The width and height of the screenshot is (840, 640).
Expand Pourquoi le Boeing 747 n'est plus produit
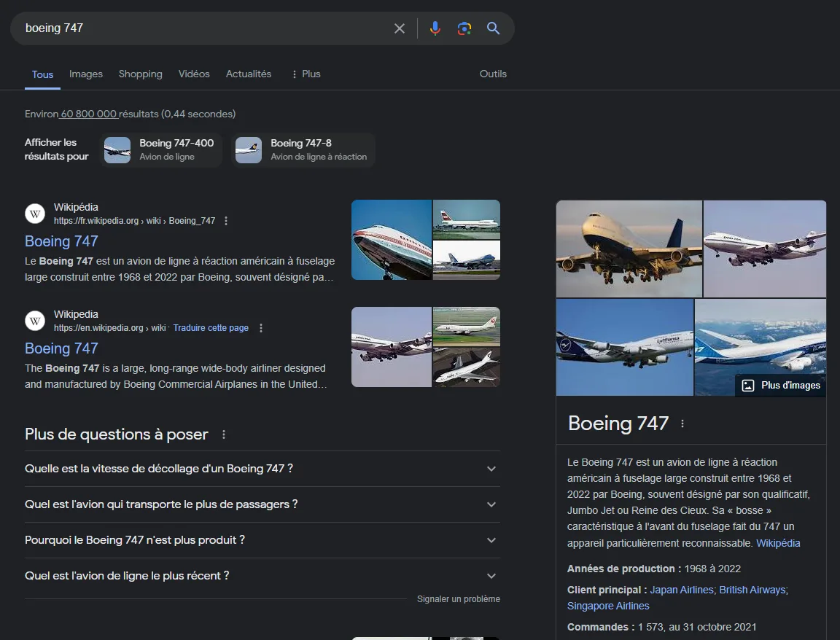point(262,540)
